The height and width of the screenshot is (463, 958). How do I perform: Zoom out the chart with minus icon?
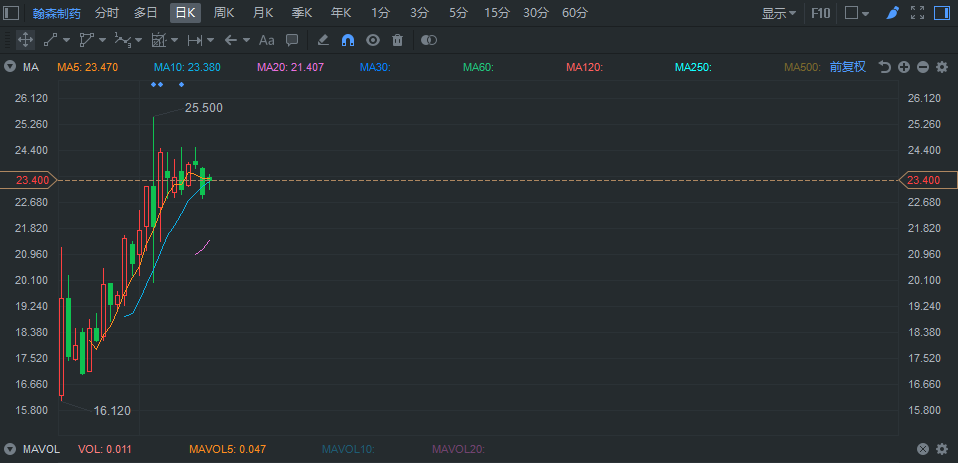pyautogui.click(x=923, y=67)
